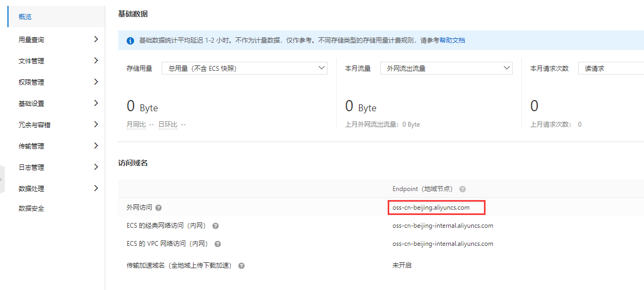This screenshot has height=290, width=644.
Task: Expand the 传输管理 chevron arrow
Action: pos(96,145)
